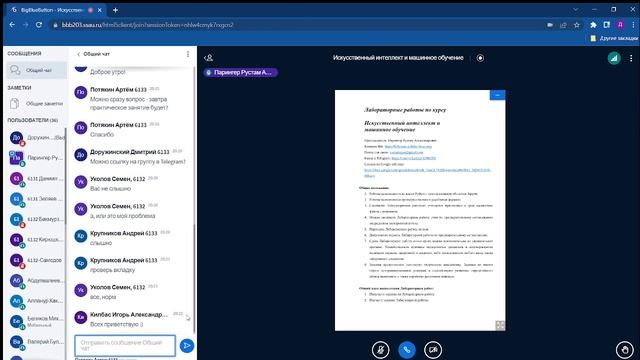Select user 6132-Самодов in users list
The height and width of the screenshot is (360, 640).
pos(37,260)
